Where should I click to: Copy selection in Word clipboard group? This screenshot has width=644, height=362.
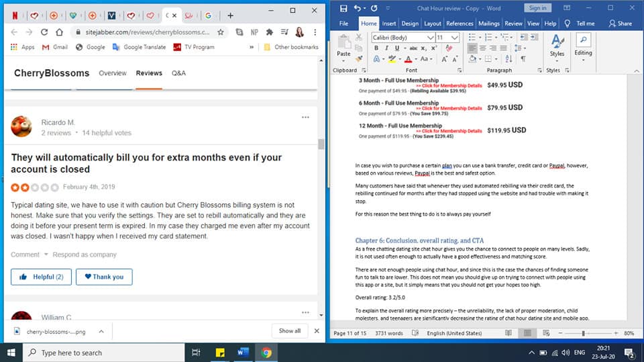[359, 48]
